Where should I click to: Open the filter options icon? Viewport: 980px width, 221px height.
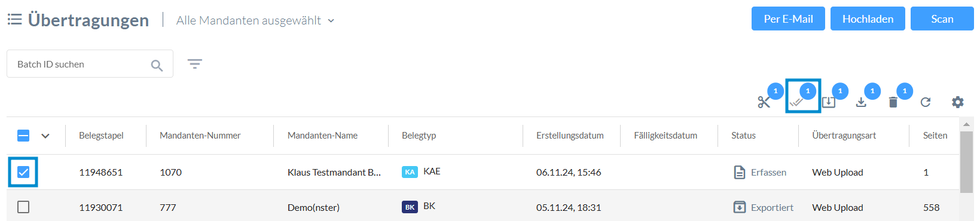pyautogui.click(x=195, y=64)
